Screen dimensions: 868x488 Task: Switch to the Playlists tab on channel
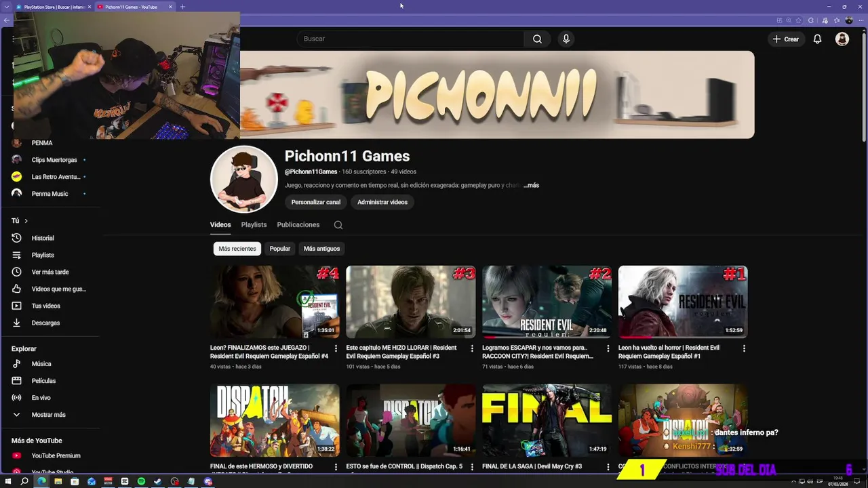pyautogui.click(x=254, y=225)
